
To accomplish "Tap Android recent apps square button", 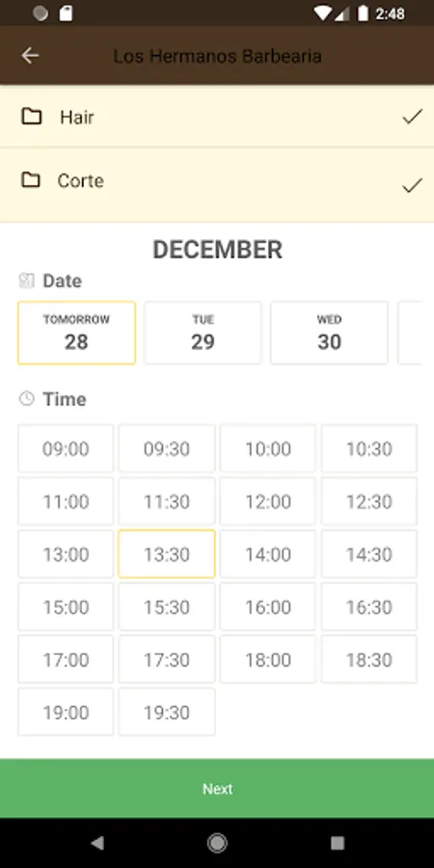I will (338, 843).
